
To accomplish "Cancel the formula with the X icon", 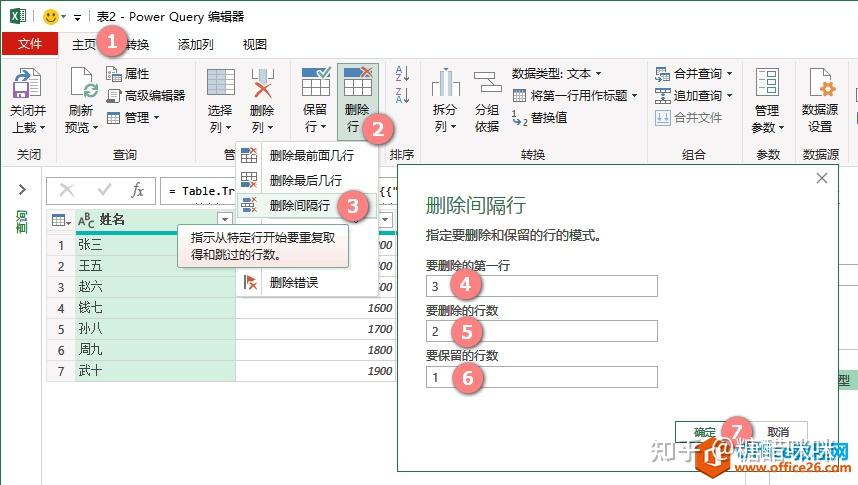I will click(x=67, y=190).
